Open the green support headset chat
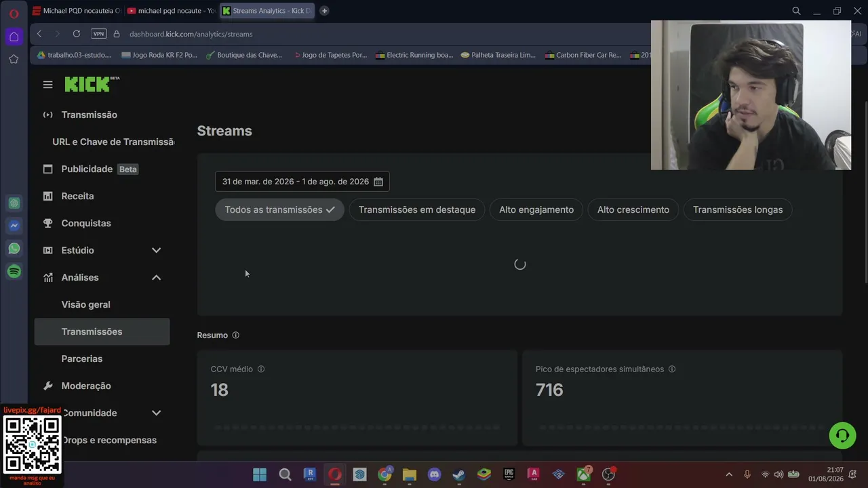The width and height of the screenshot is (868, 488). (x=842, y=435)
